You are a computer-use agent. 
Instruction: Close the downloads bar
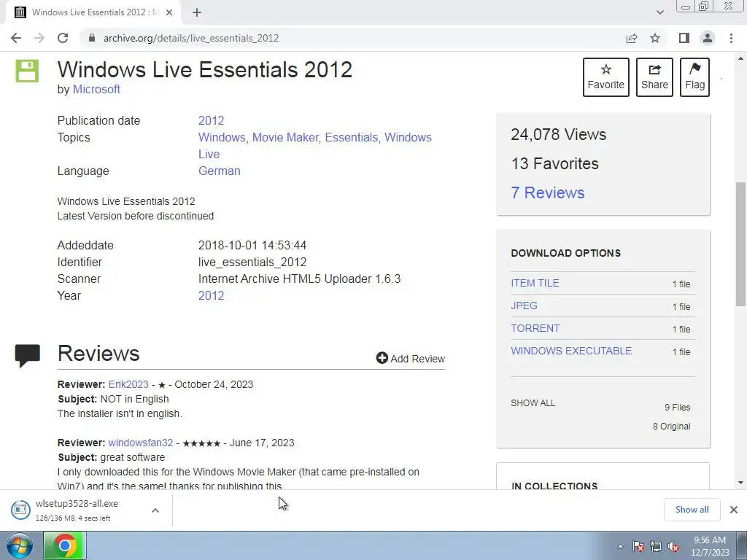point(734,510)
